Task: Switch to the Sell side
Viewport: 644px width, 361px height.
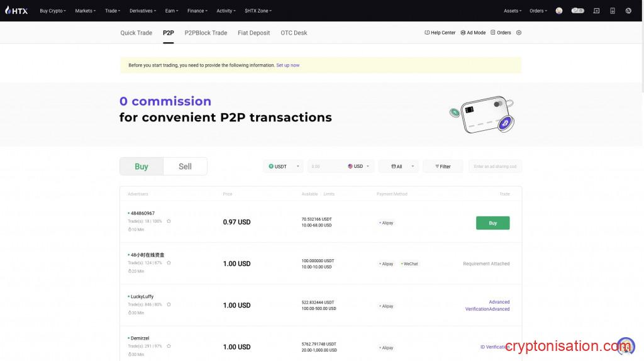Action: [185, 167]
